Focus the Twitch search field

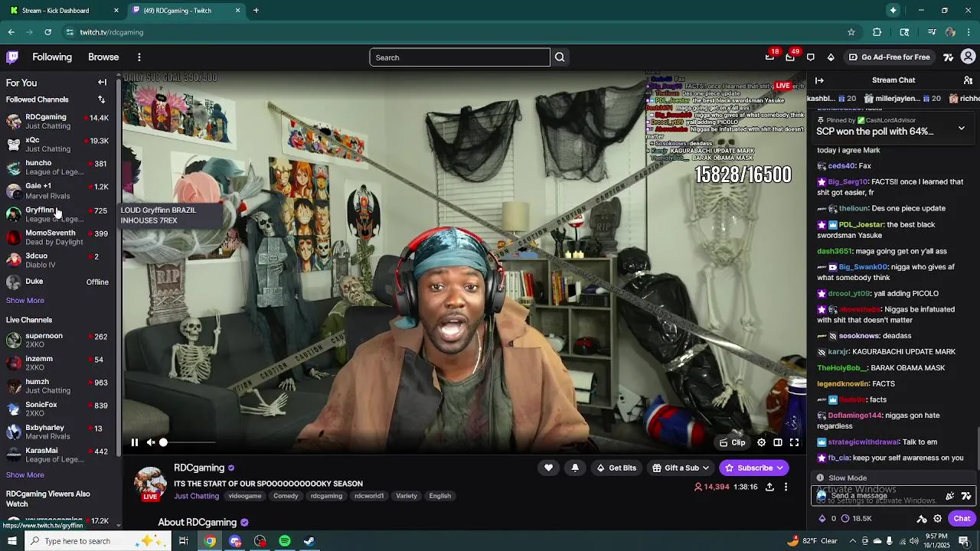(459, 57)
